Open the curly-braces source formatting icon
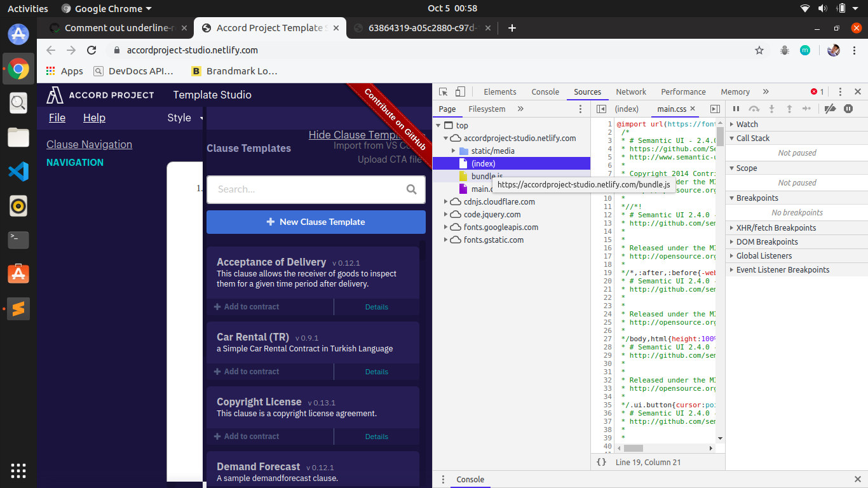The height and width of the screenshot is (488, 868). [x=601, y=462]
